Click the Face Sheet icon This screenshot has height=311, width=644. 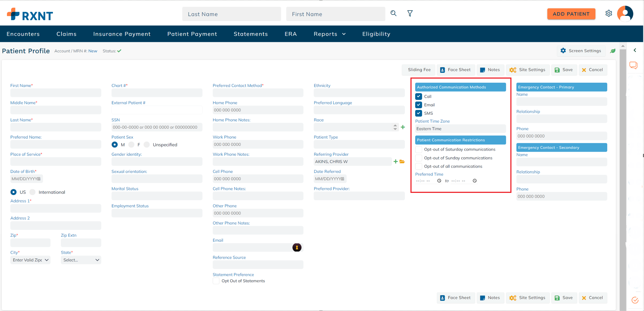click(x=442, y=70)
